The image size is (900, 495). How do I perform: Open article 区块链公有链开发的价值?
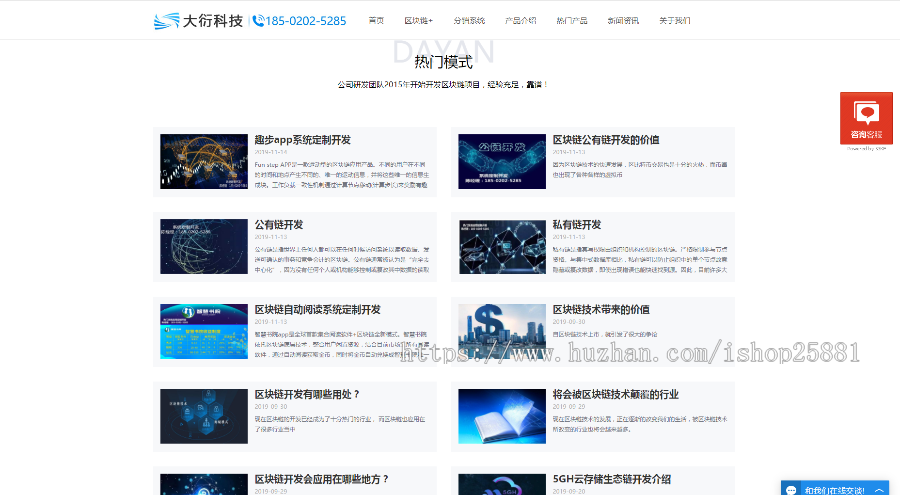[606, 140]
